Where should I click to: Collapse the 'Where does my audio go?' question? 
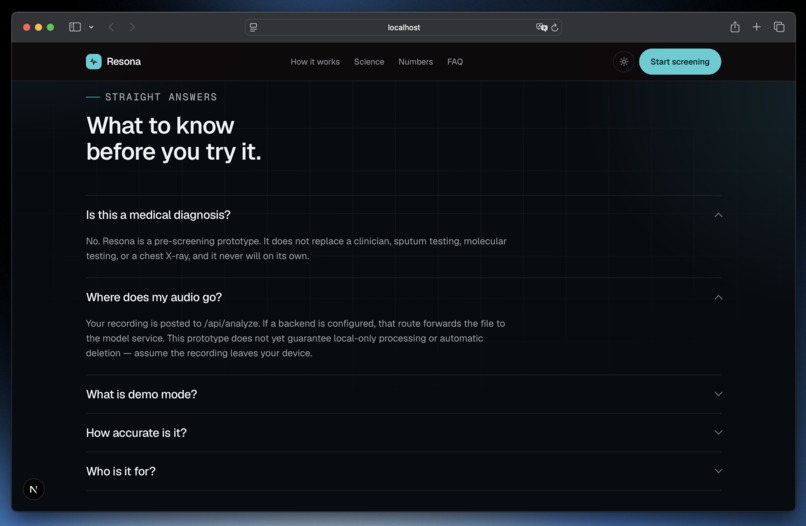click(x=404, y=297)
